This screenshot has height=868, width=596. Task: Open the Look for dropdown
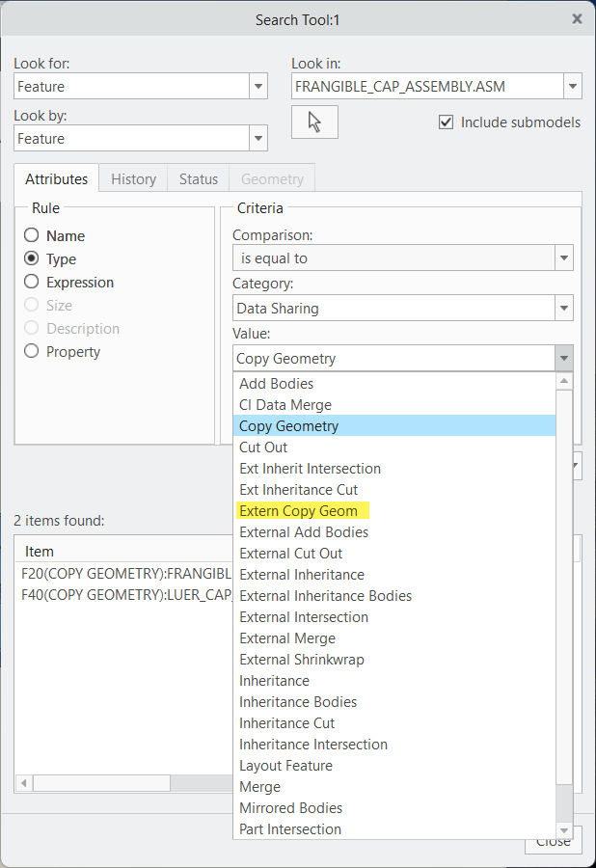[257, 86]
